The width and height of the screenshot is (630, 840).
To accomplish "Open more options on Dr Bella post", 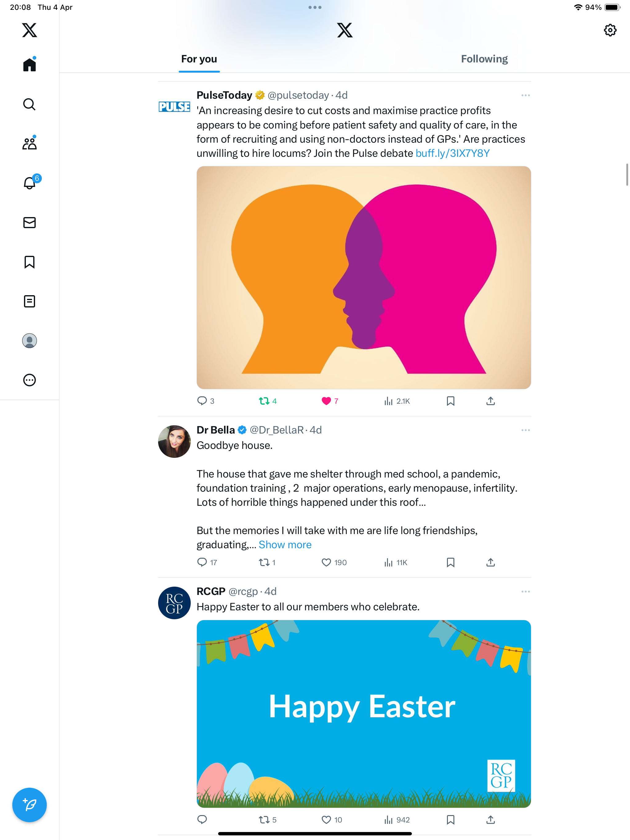I will coord(525,430).
